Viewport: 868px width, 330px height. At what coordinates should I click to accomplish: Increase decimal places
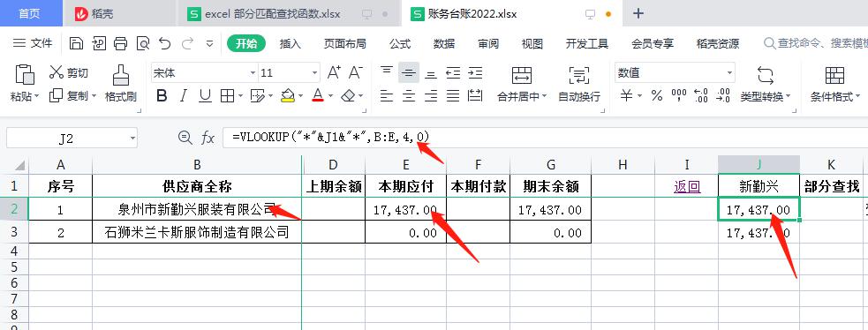click(701, 96)
